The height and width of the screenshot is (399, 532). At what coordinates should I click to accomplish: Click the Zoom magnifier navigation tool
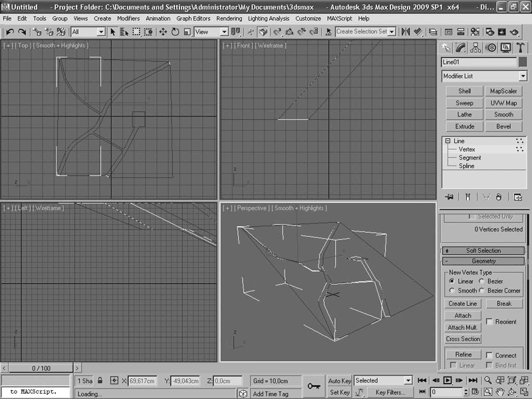point(488,380)
